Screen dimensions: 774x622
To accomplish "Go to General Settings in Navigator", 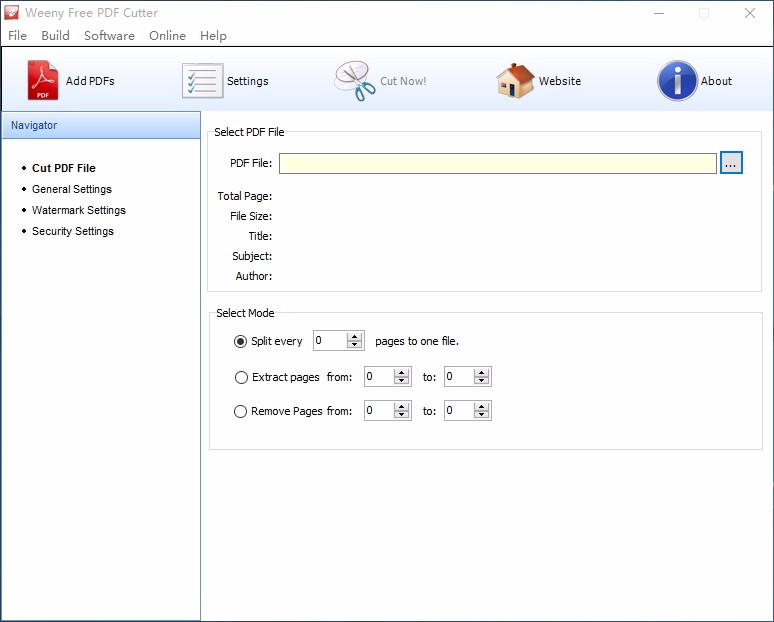I will (72, 189).
